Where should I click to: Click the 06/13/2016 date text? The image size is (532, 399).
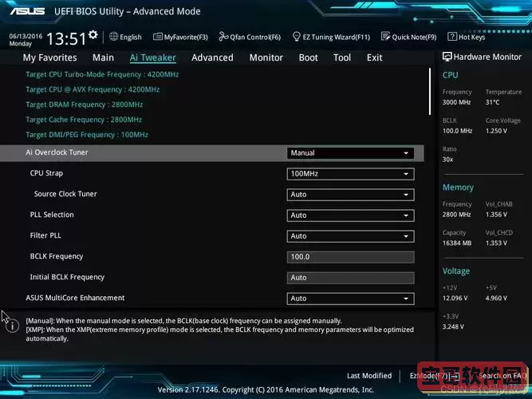[26, 36]
